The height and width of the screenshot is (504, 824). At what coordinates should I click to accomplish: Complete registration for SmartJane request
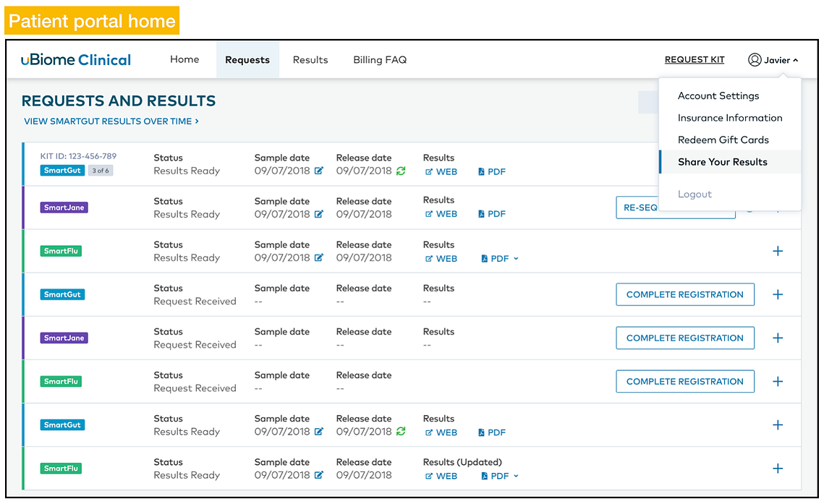[685, 338]
